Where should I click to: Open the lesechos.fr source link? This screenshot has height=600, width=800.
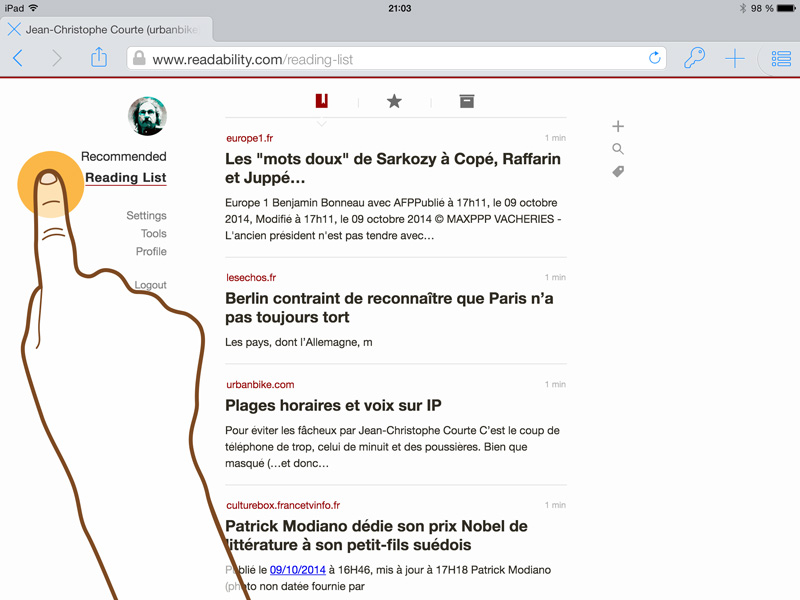click(x=251, y=278)
